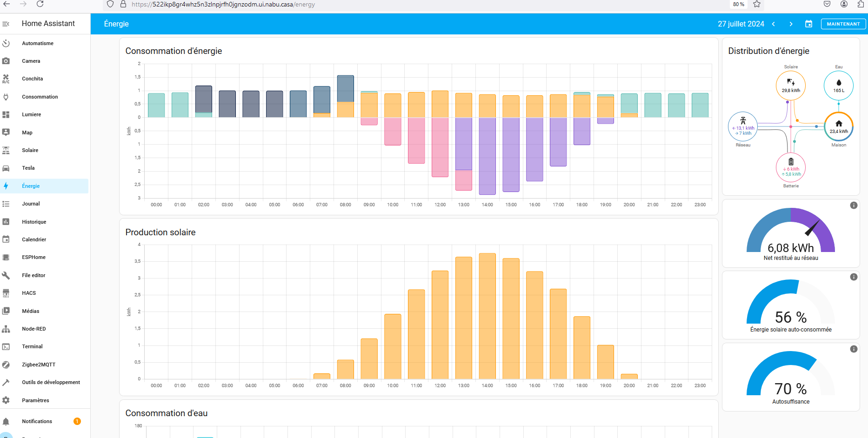Open the Tesla sidebar item

pyautogui.click(x=28, y=168)
